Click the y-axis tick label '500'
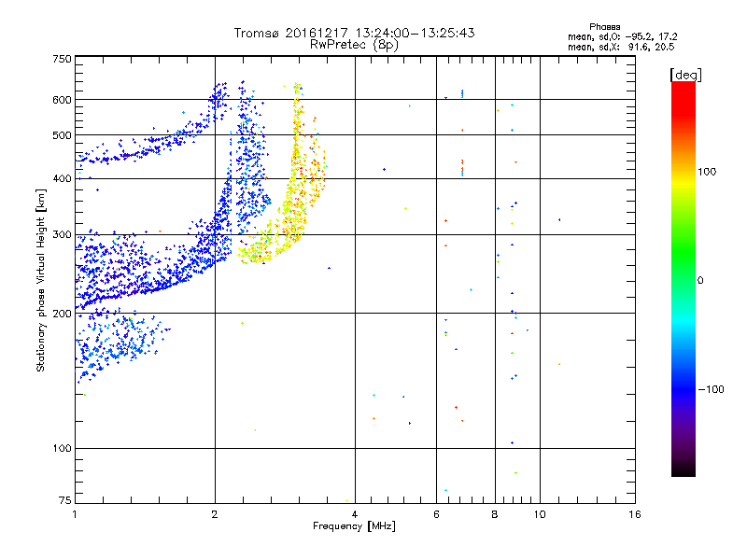 tap(63, 135)
